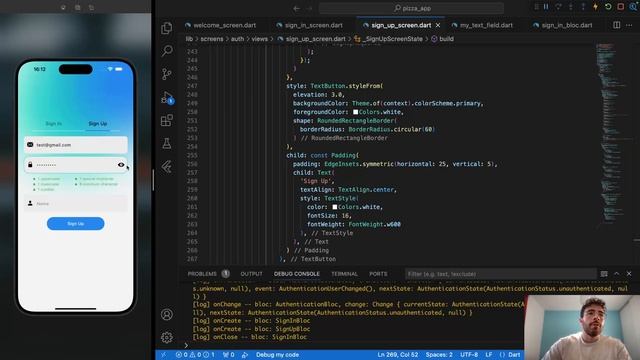Change indentation via Spaces: 2
The width and height of the screenshot is (640, 360).
click(x=439, y=355)
